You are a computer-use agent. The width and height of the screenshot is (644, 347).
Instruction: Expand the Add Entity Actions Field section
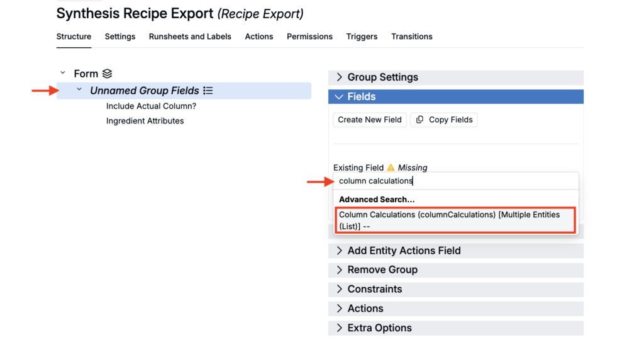coord(340,251)
